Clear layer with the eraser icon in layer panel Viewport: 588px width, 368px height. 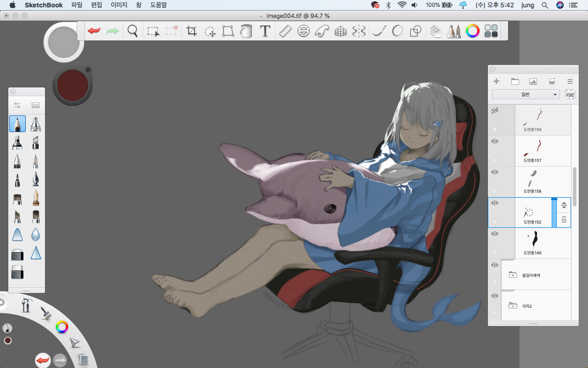pyautogui.click(x=552, y=81)
